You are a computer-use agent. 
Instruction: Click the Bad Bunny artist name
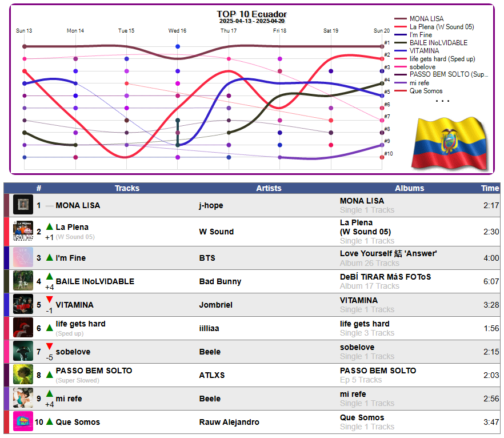click(x=220, y=281)
